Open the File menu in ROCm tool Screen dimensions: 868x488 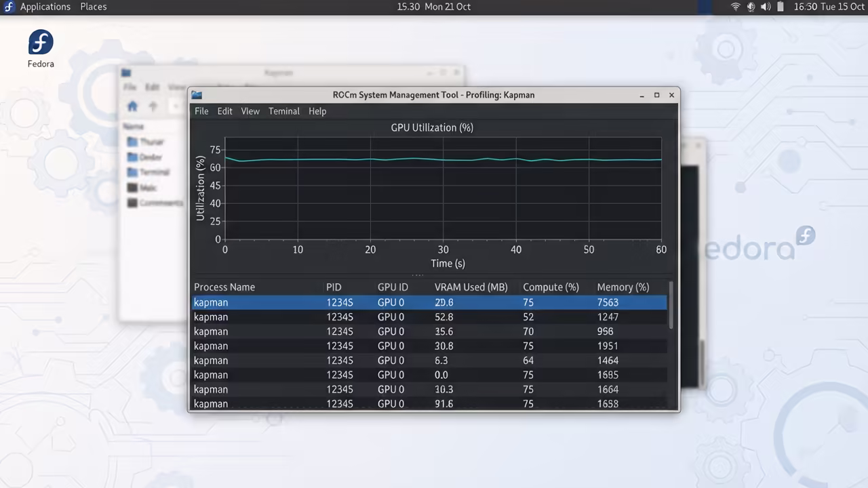pos(201,111)
